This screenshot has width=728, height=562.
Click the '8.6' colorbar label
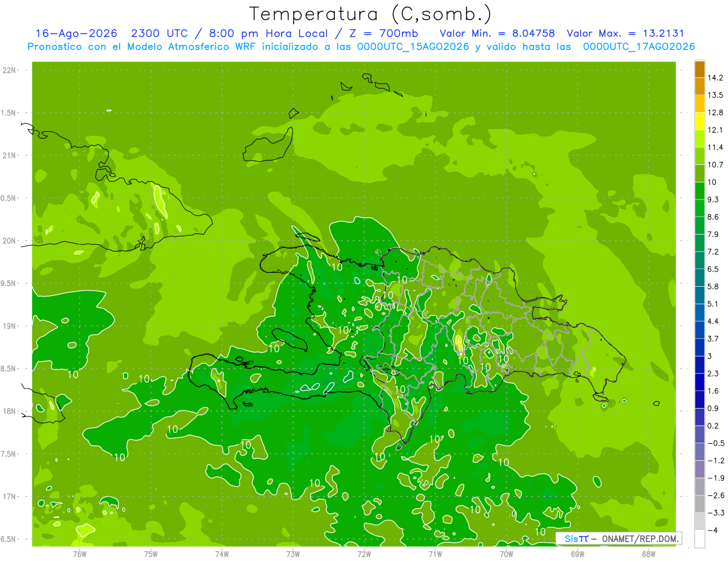[713, 216]
